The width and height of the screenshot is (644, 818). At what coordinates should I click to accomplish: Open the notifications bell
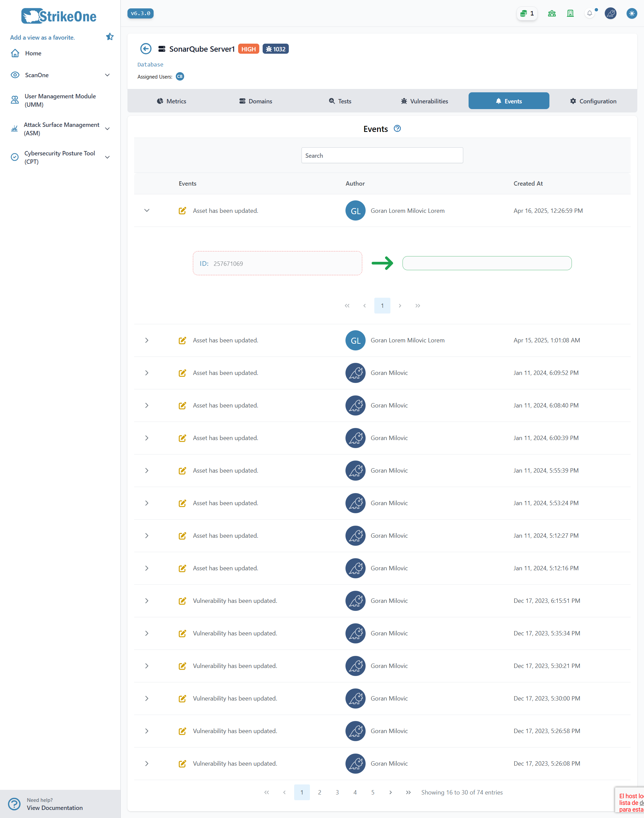590,13
